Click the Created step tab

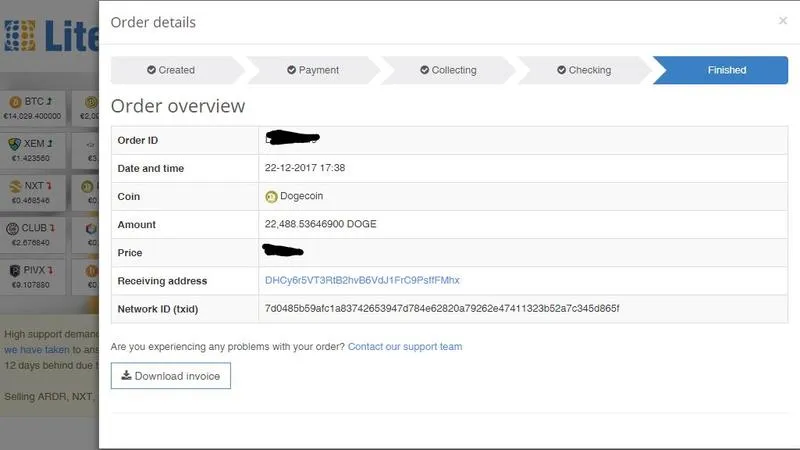178,70
